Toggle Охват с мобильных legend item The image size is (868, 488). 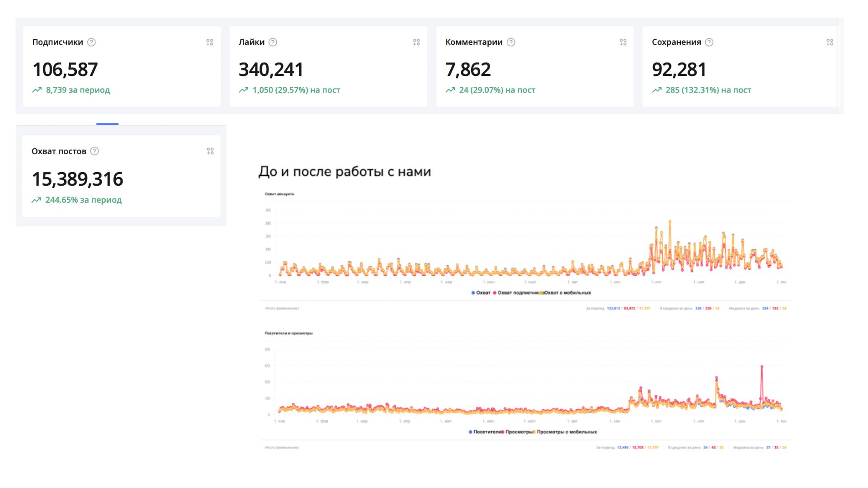(567, 293)
